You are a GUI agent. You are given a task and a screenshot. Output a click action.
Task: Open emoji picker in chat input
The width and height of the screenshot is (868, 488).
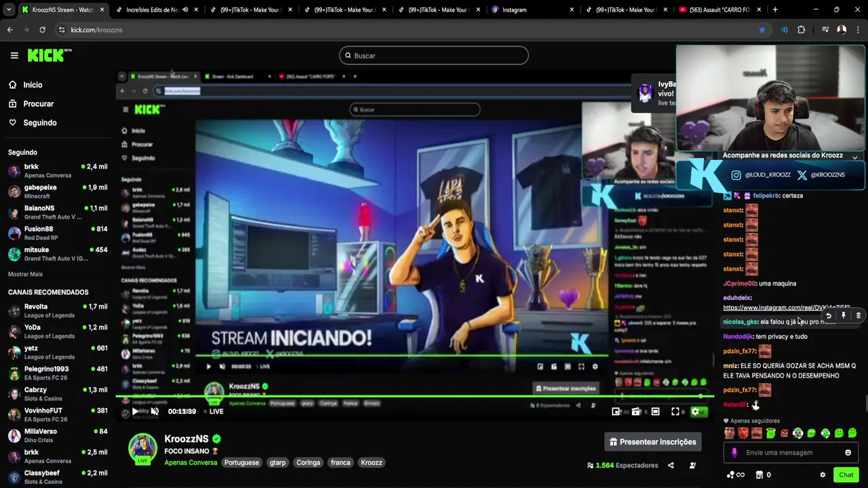848,453
